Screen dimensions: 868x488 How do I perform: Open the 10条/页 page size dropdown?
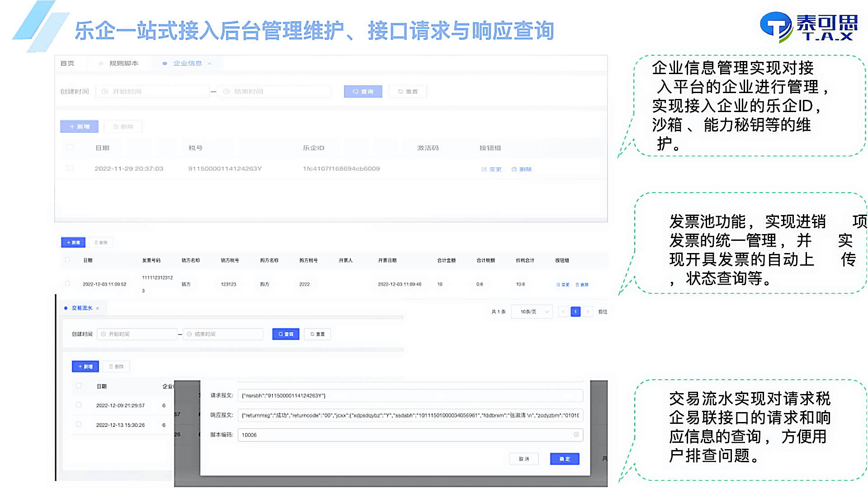point(532,312)
